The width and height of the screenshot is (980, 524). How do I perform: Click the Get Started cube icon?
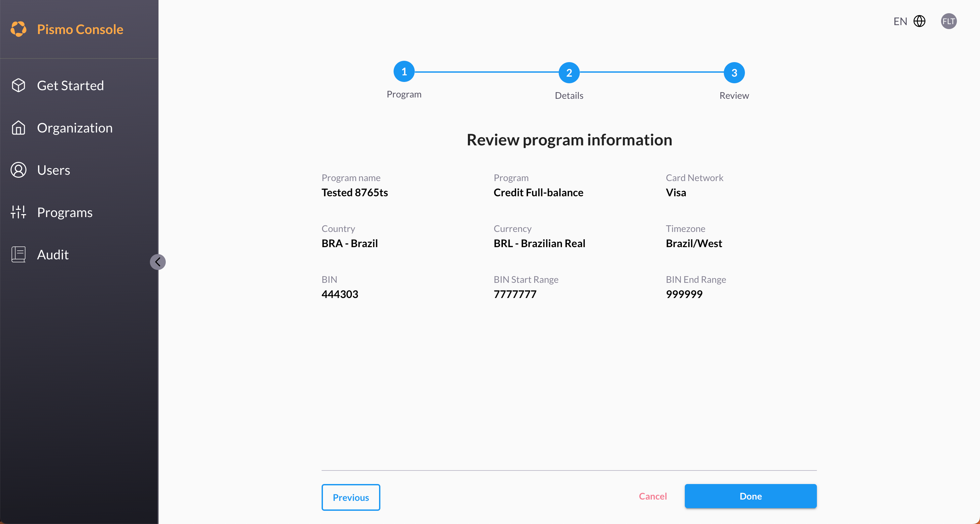point(18,85)
